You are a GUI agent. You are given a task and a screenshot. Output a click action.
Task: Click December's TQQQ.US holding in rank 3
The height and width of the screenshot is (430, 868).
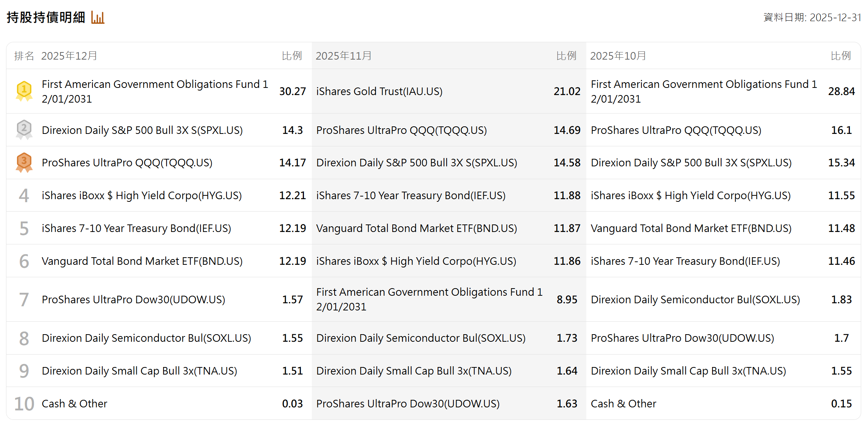pyautogui.click(x=127, y=163)
